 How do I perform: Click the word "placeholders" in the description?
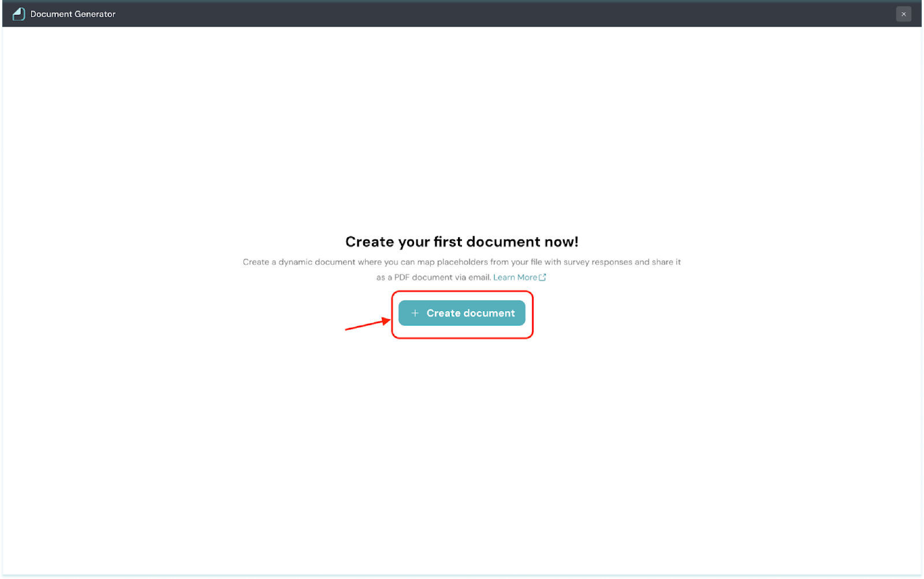tap(462, 262)
